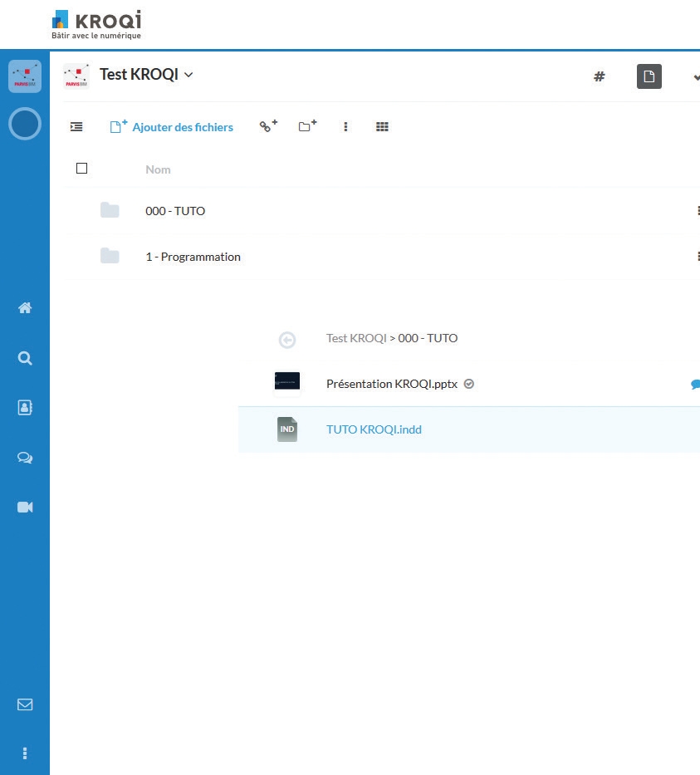Create new folder with folder-plus icon
The height and width of the screenshot is (775, 700).
point(307,126)
